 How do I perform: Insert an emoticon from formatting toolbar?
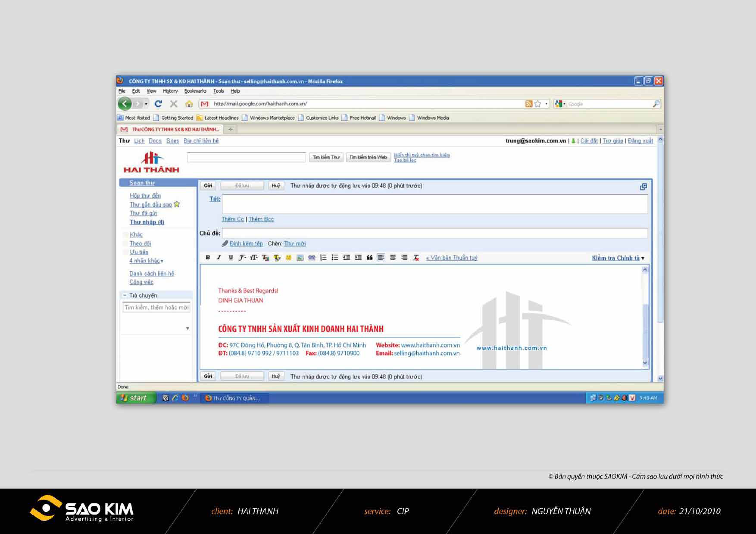[x=288, y=258]
